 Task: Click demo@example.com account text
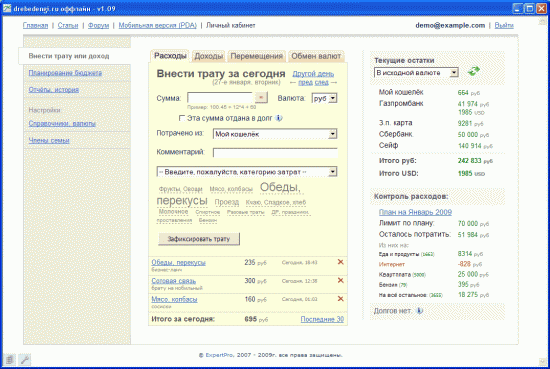click(x=450, y=25)
